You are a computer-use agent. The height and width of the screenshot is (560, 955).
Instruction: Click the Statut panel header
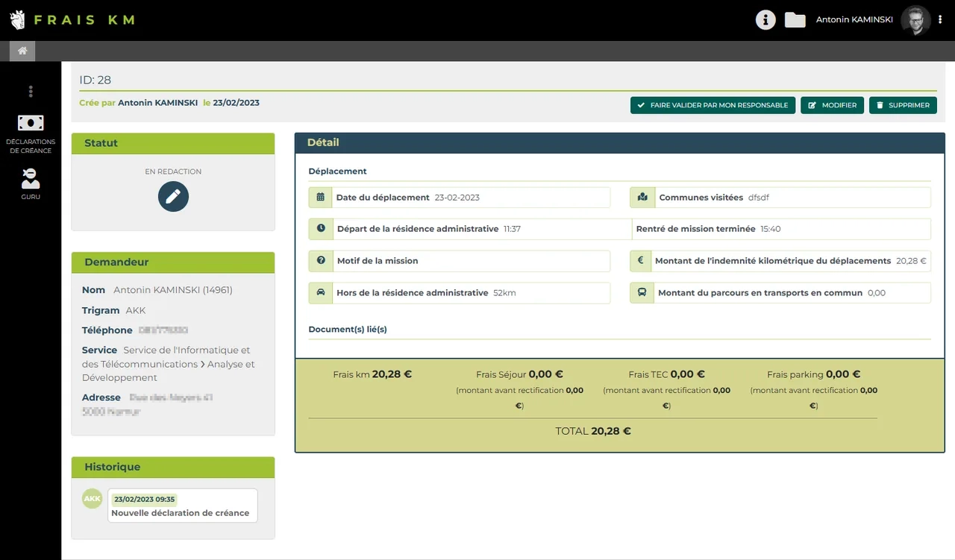tap(173, 143)
